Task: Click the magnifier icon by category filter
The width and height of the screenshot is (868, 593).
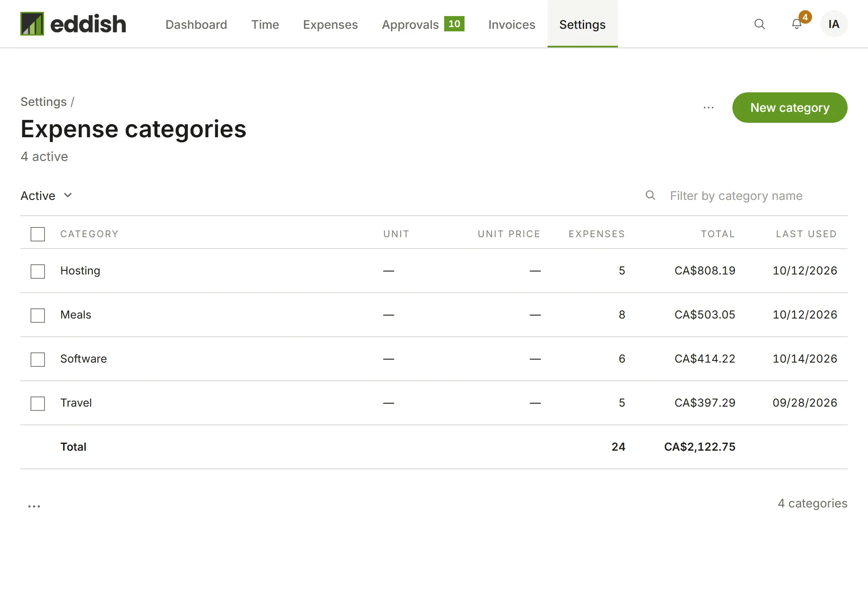Action: click(650, 195)
